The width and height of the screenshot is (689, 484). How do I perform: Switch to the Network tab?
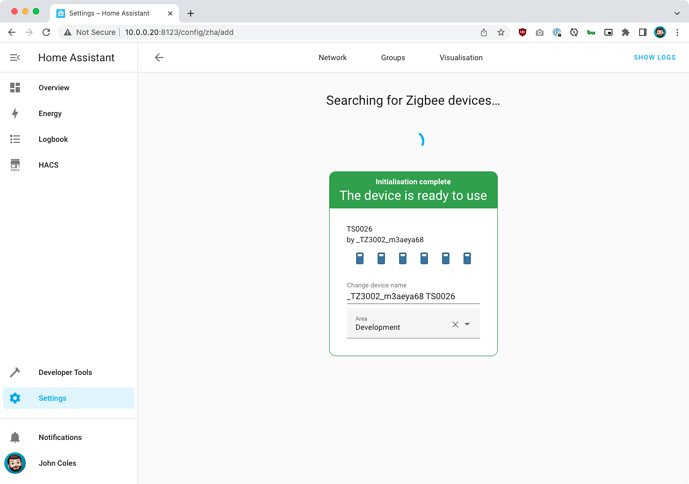tap(332, 58)
